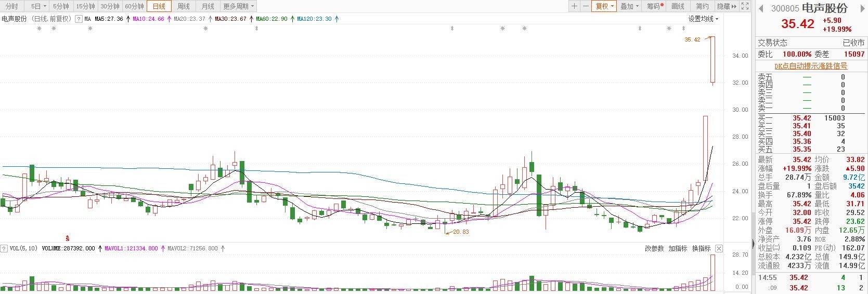Open VOL indicator help question mark
This screenshot has height=294, width=868.
pyautogui.click(x=4, y=248)
